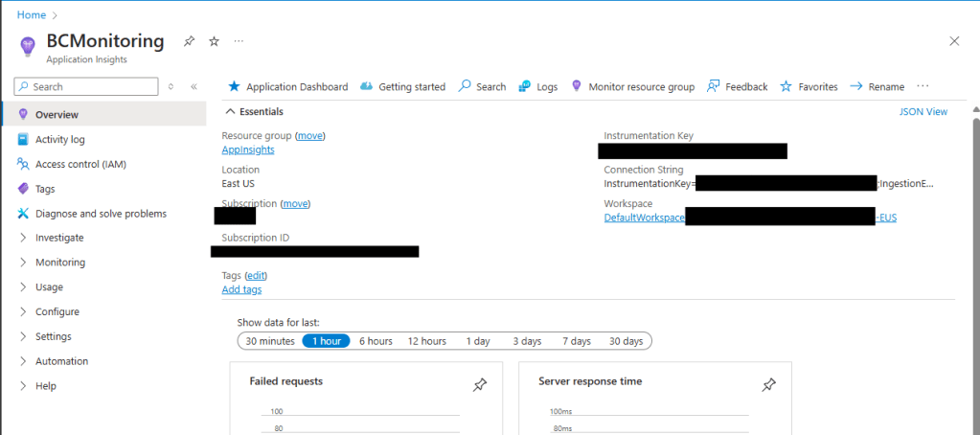Screen dimensions: 980x435
Task: Collapse the left sidebar menu
Action: pos(194,86)
